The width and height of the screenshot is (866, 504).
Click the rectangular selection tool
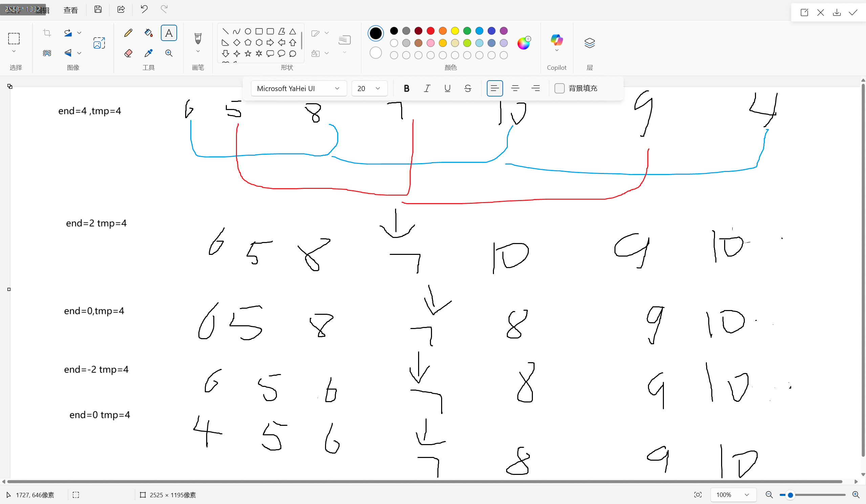(14, 39)
